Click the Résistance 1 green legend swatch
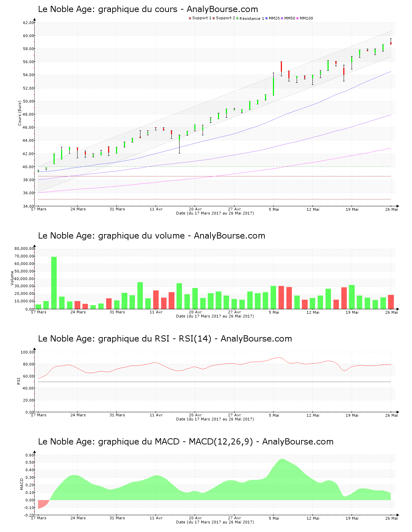This screenshot has height=532, width=412. pos(237,18)
